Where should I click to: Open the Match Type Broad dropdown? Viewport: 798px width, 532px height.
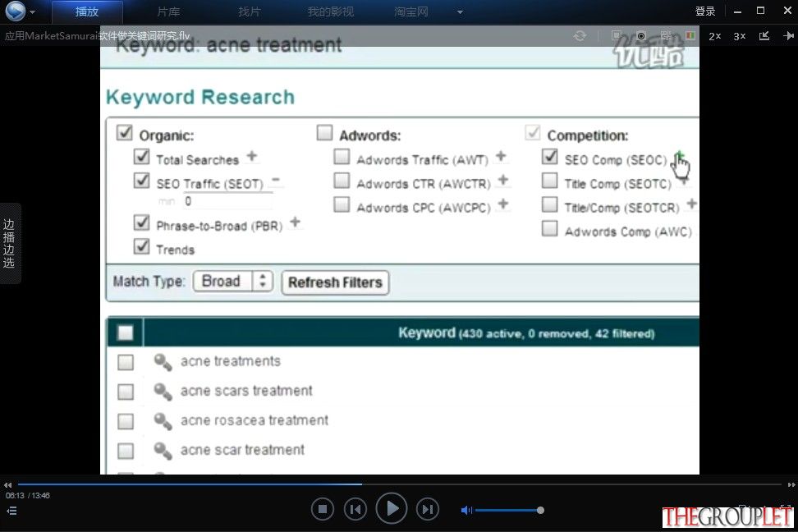tap(233, 281)
